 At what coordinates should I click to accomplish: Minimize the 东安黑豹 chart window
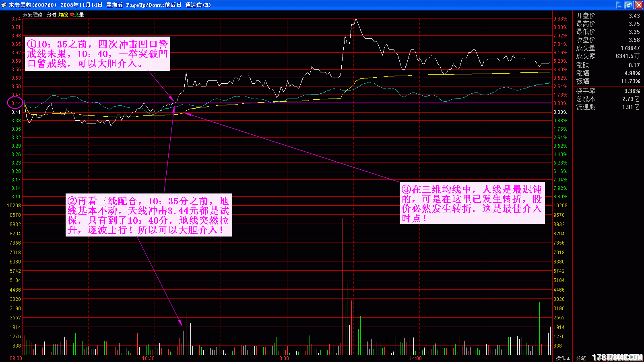620,5
